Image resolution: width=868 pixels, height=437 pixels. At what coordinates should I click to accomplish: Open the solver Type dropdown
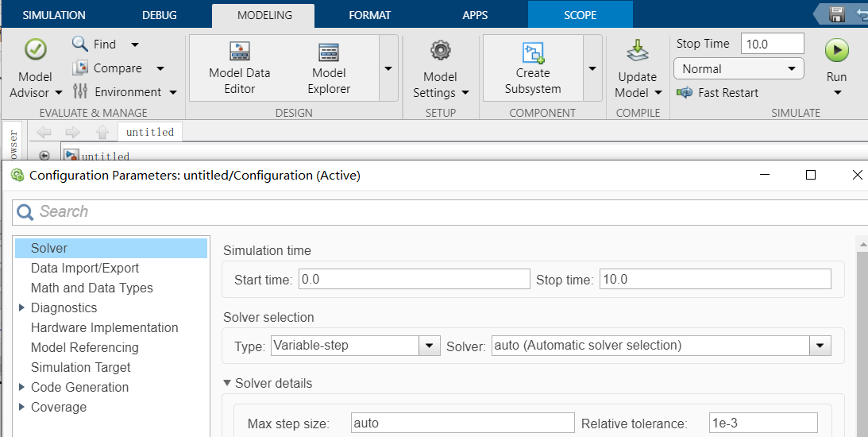[429, 346]
